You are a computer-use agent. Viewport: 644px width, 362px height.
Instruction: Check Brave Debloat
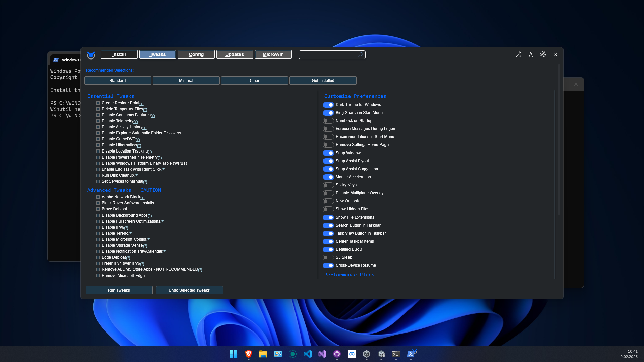pos(98,209)
